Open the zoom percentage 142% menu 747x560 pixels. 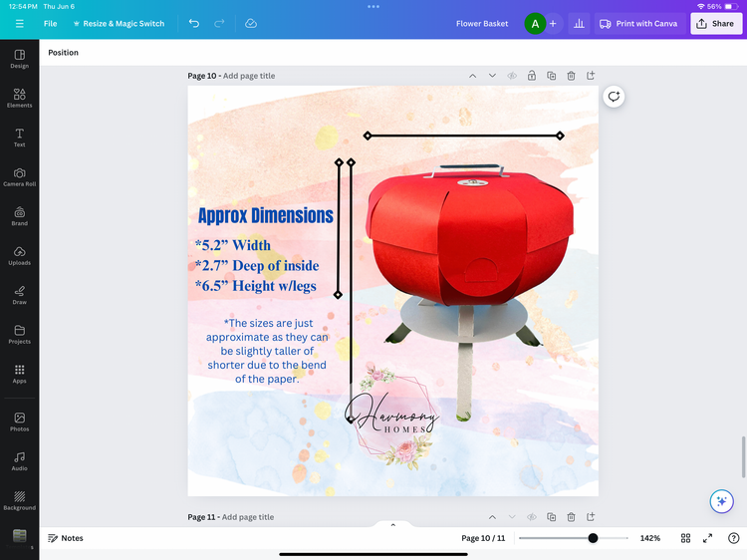point(649,538)
